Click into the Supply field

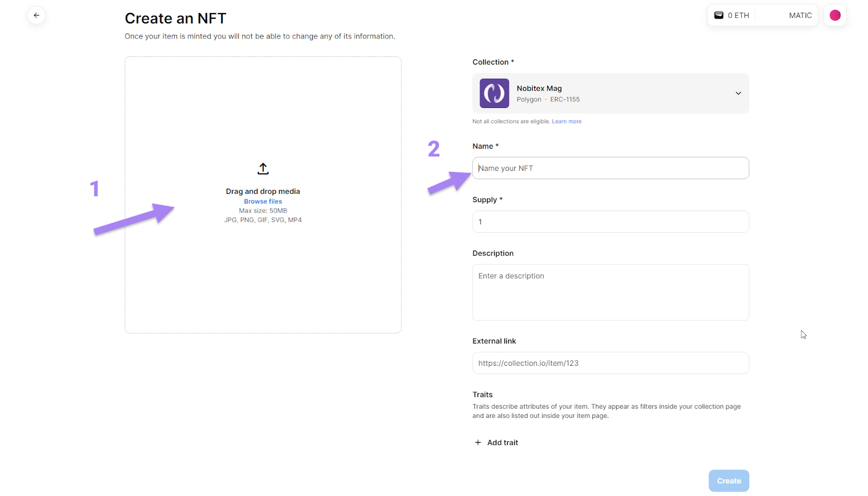pos(610,222)
